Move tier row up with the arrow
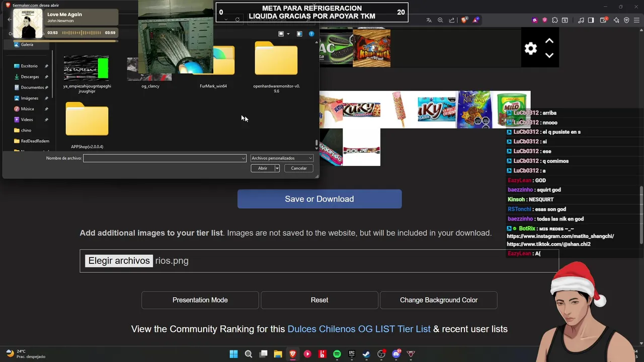 pos(549,41)
